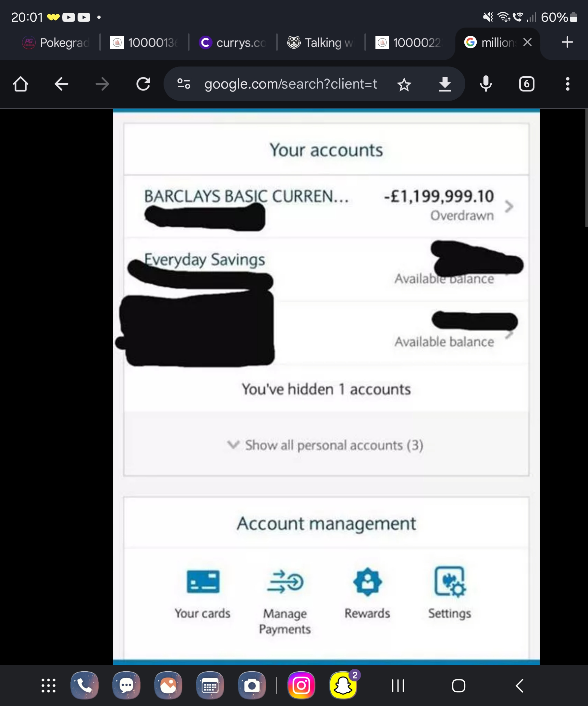Viewport: 588px width, 706px height.
Task: Expand Show all personal accounts (3)
Action: pyautogui.click(x=326, y=445)
